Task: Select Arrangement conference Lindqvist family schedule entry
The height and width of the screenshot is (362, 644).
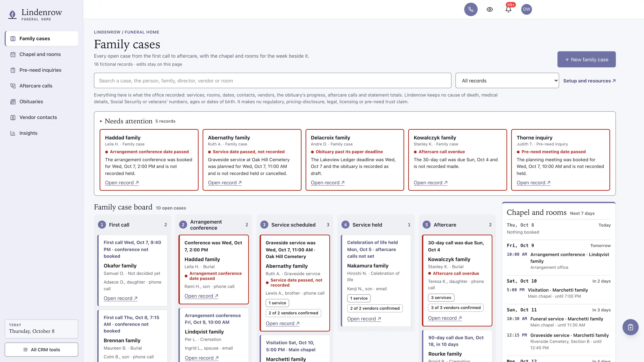Action: click(558, 261)
